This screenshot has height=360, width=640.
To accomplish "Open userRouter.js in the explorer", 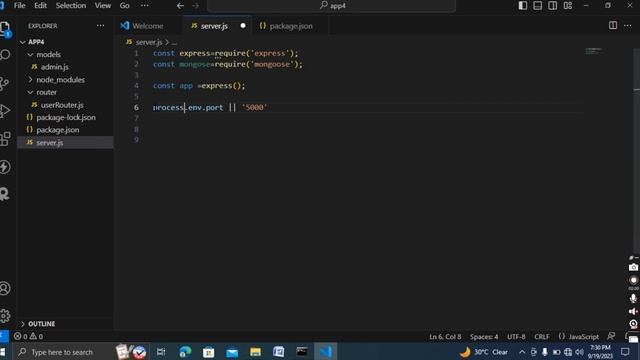I will 62,105.
